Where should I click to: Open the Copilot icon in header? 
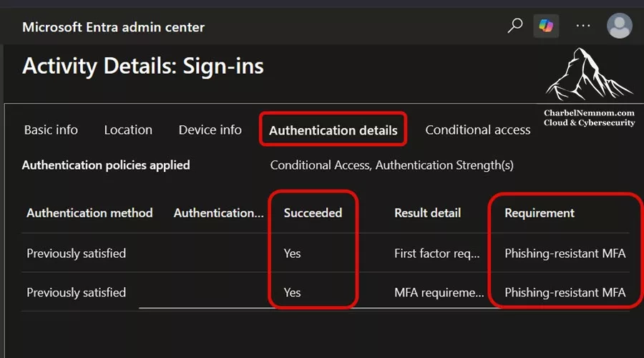pyautogui.click(x=546, y=26)
